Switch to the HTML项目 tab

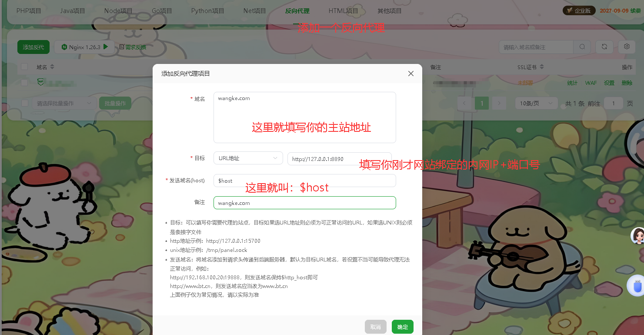(x=344, y=11)
